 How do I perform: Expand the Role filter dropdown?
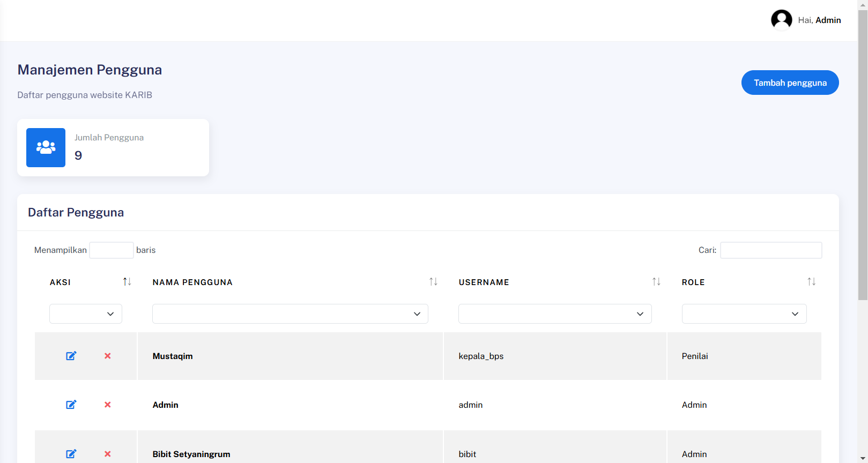coord(744,314)
